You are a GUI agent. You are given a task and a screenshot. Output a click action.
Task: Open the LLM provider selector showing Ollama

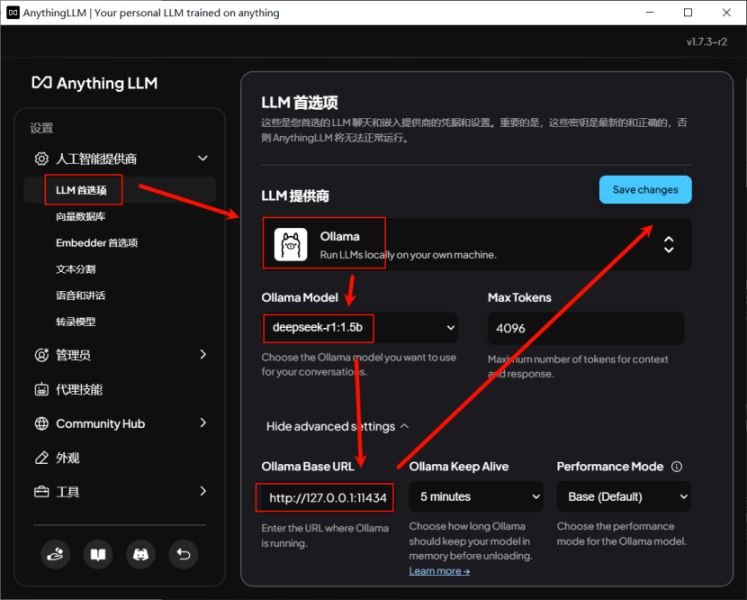[x=476, y=245]
